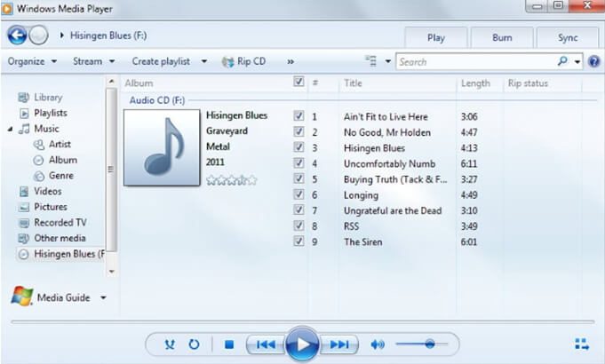
Task: Collapse the Music tree node
Action: pyautogui.click(x=11, y=129)
